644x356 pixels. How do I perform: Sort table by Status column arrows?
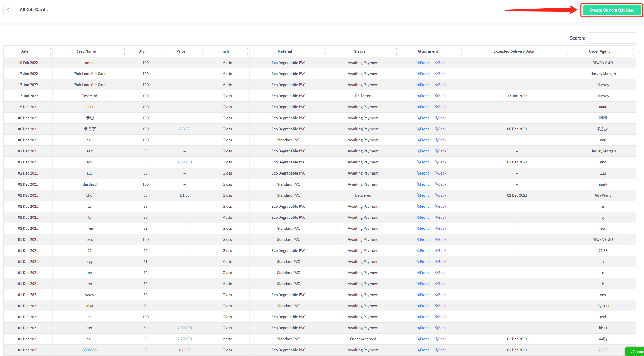[x=396, y=51]
